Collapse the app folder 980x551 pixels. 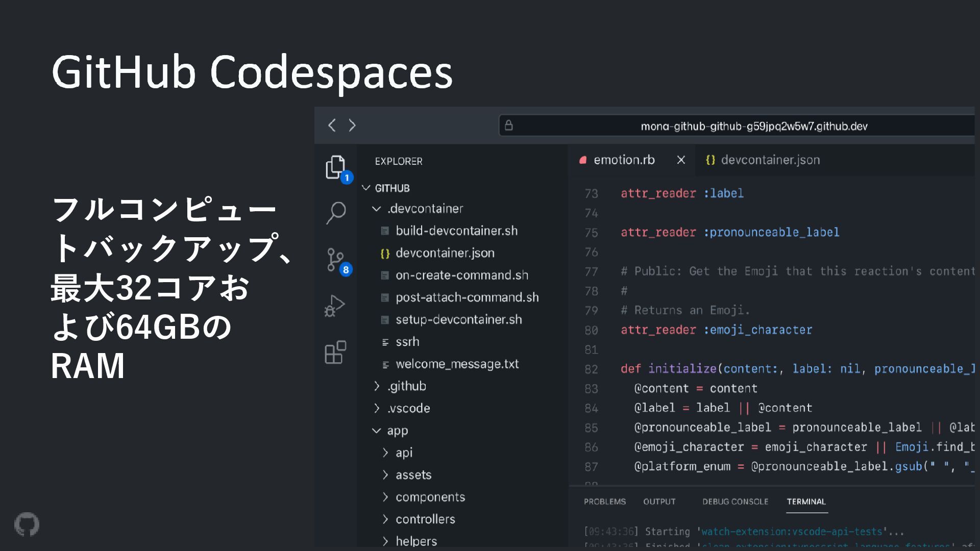377,431
